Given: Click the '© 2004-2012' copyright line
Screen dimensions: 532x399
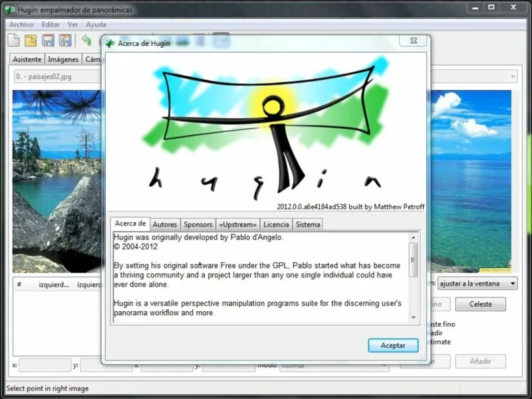Looking at the screenshot, I should tap(136, 247).
